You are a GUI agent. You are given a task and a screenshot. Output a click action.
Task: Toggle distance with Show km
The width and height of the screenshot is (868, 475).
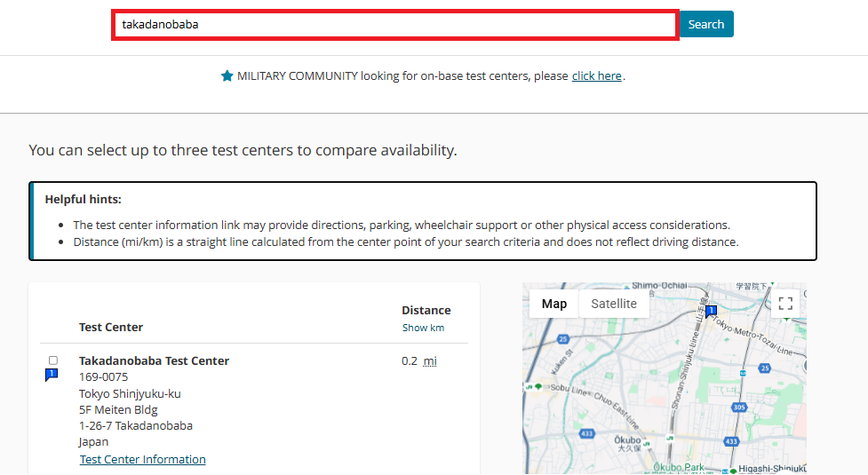click(x=423, y=328)
